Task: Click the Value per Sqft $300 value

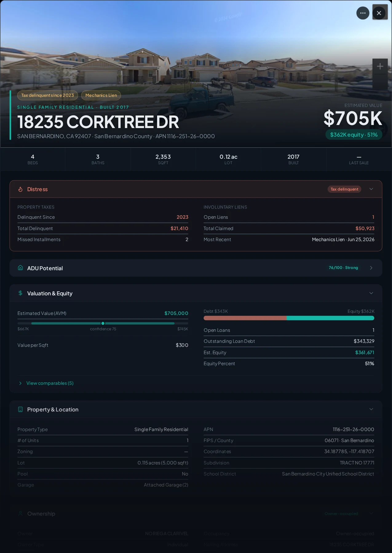Action: (182, 345)
